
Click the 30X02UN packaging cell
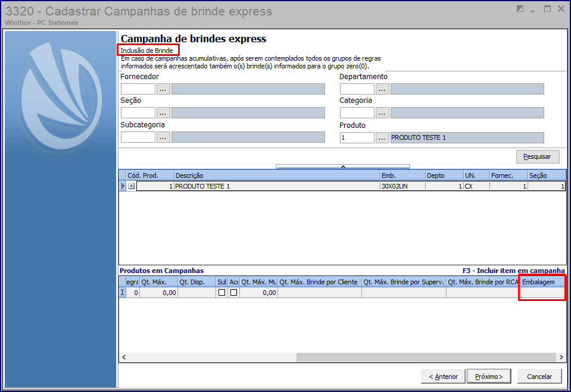coord(402,186)
